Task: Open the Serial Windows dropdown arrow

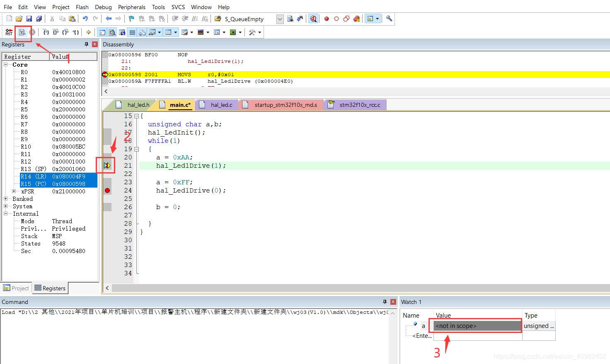Action: (x=192, y=32)
